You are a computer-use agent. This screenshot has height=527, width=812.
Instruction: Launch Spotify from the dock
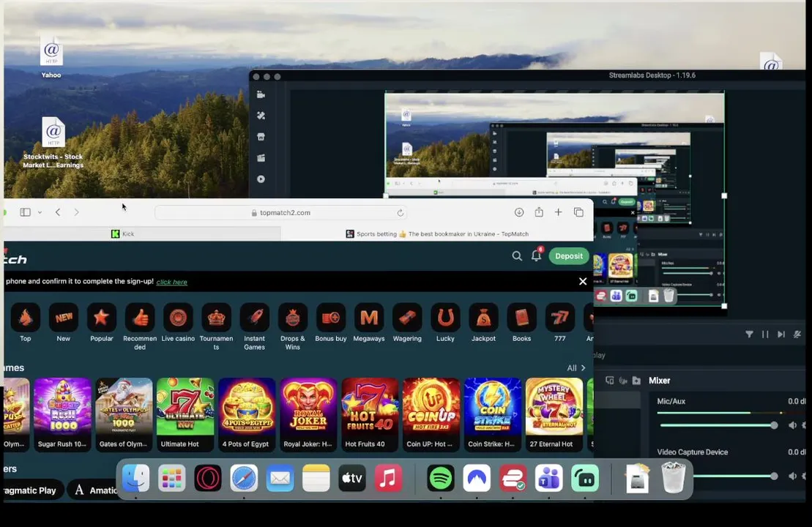pos(441,478)
